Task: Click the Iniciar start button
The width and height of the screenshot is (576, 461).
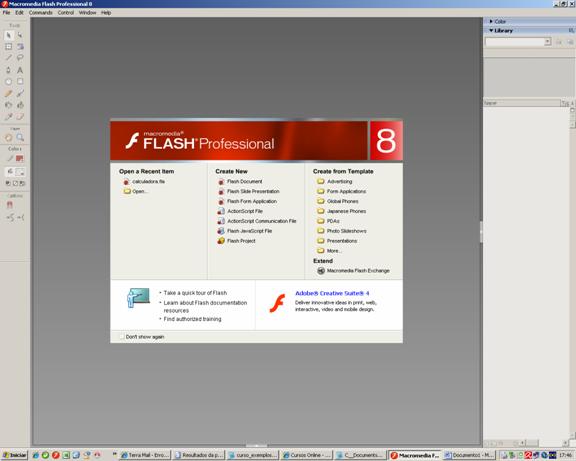Action: tap(14, 455)
